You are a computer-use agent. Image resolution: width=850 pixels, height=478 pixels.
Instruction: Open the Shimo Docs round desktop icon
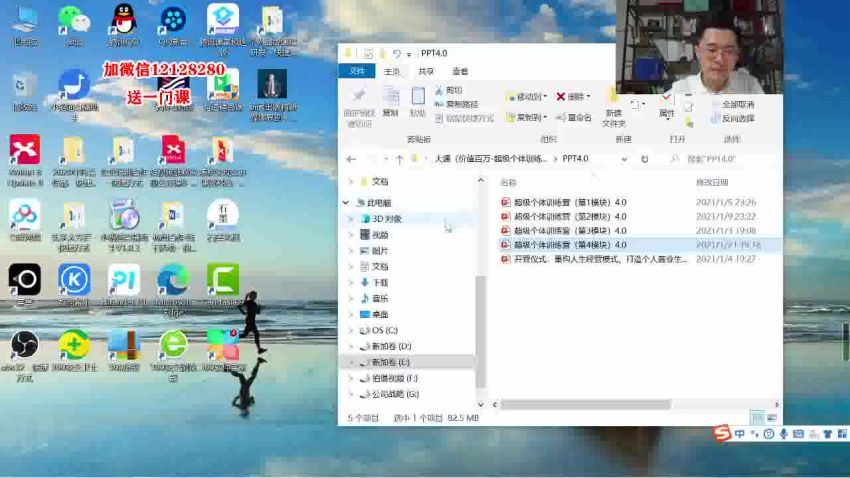pyautogui.click(x=223, y=215)
